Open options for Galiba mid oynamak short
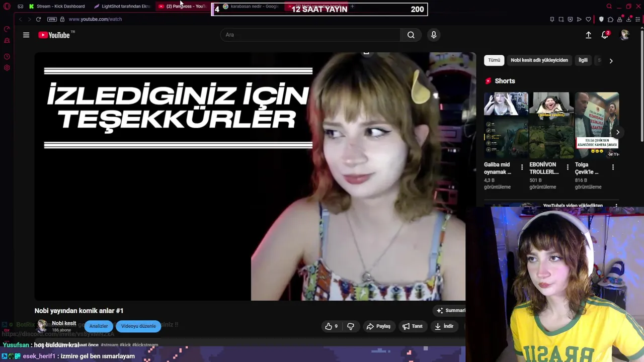The height and width of the screenshot is (362, 644). (522, 167)
